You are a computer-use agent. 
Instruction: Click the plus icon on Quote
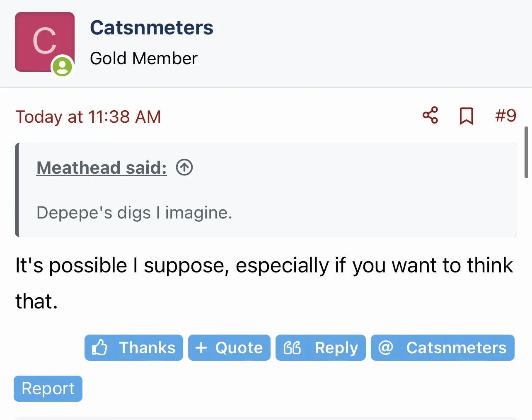201,347
